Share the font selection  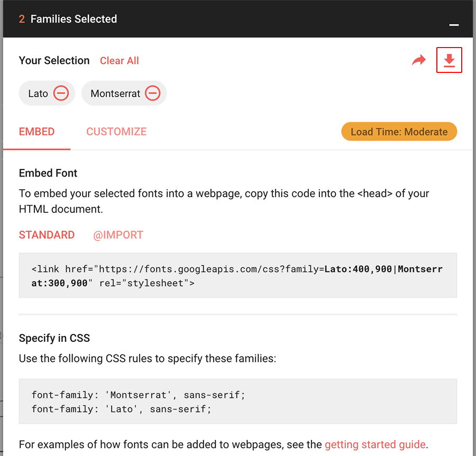pos(419,61)
